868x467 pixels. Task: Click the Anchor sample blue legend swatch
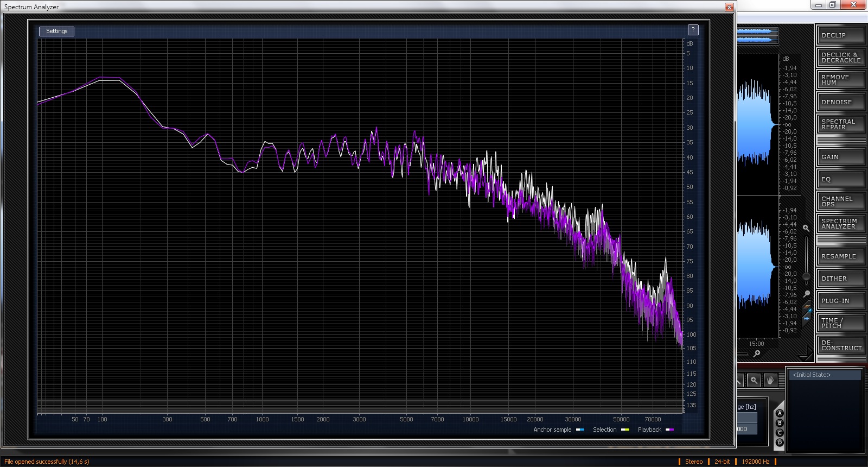(x=580, y=430)
